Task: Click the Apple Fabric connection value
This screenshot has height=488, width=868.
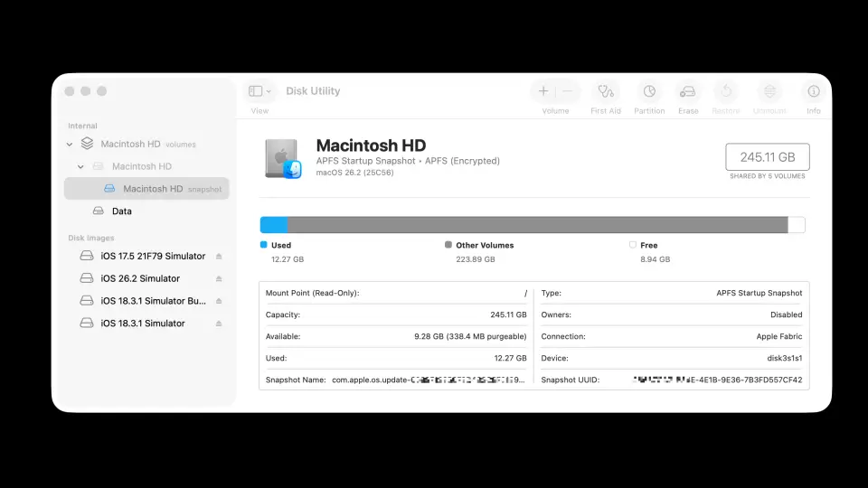Action: 778,336
